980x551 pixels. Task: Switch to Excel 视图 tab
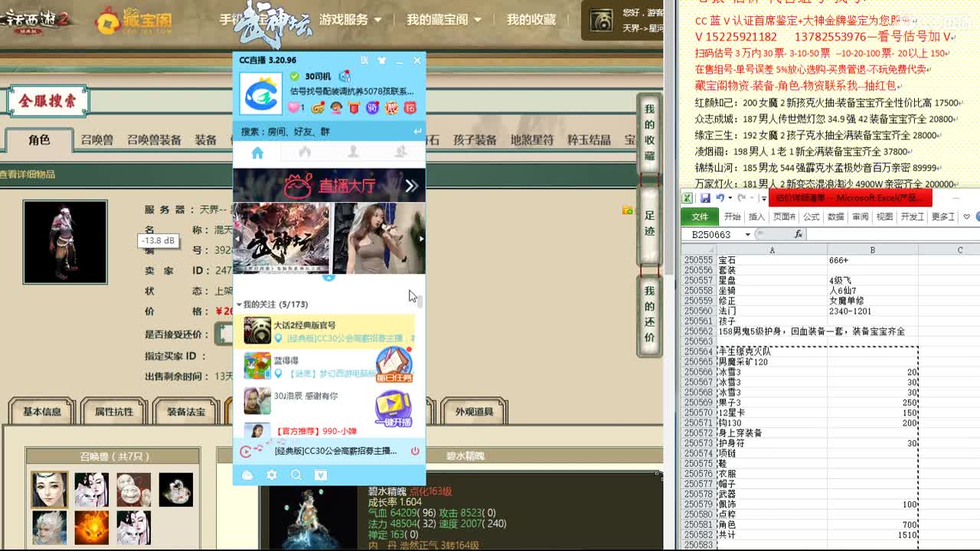click(x=884, y=217)
